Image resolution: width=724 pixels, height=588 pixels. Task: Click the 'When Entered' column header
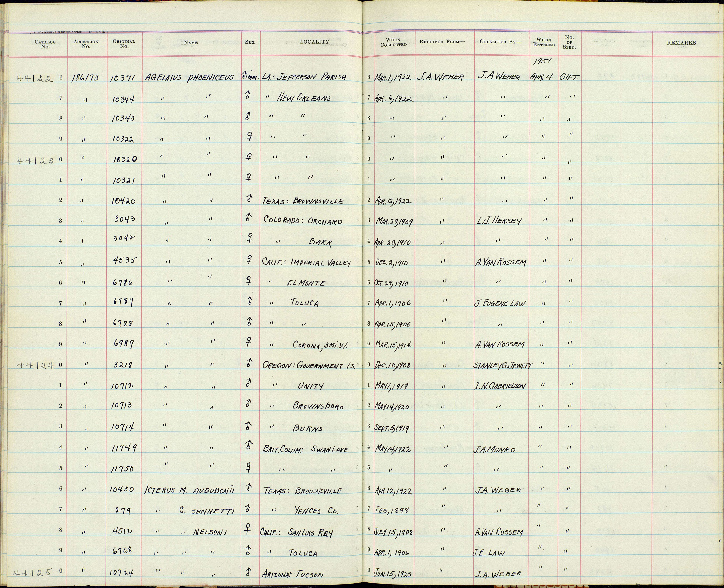(x=544, y=42)
